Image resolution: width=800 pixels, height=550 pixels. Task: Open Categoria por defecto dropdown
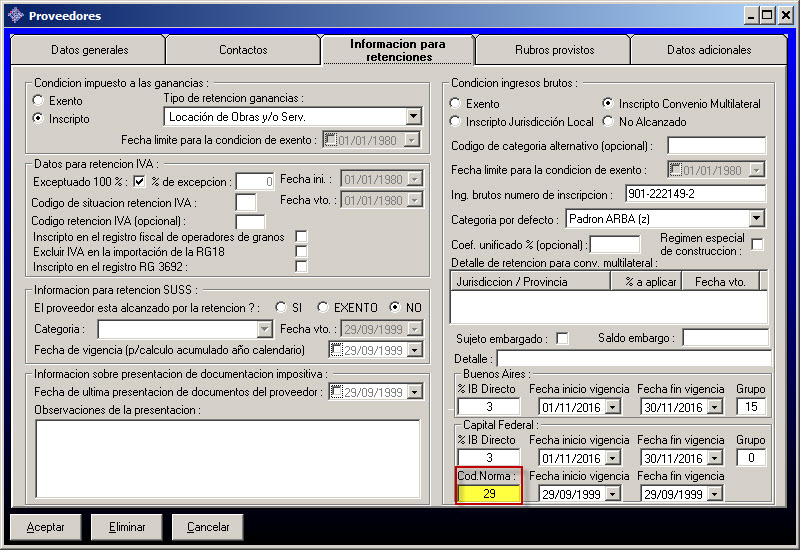[756, 218]
